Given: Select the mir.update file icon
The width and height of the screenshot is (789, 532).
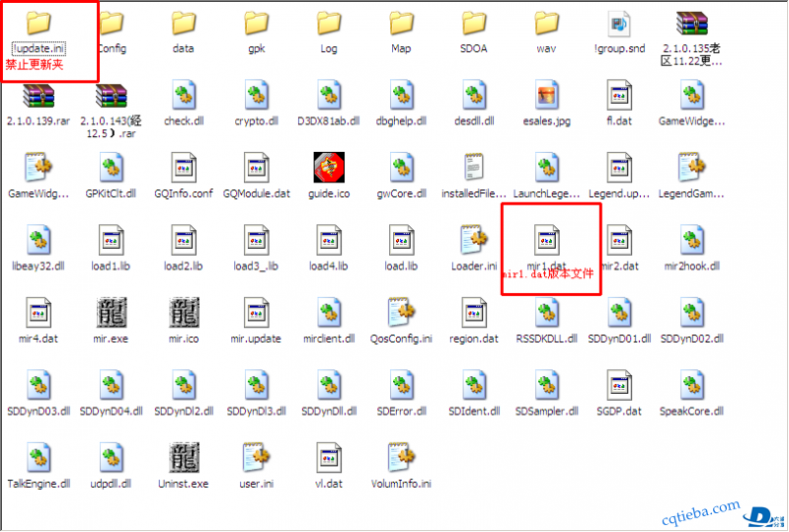Looking at the screenshot, I should click(x=257, y=312).
